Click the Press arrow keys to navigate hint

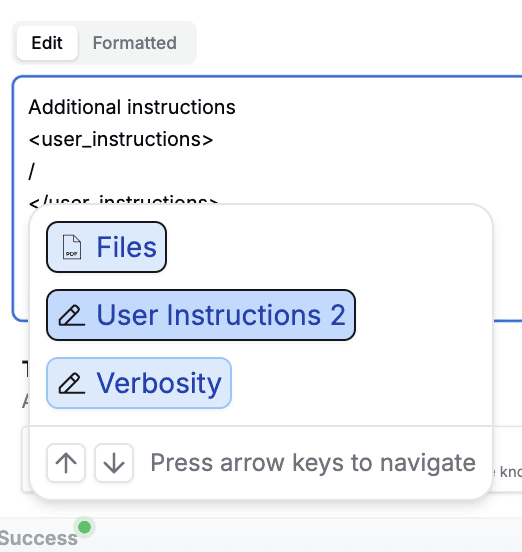(313, 463)
